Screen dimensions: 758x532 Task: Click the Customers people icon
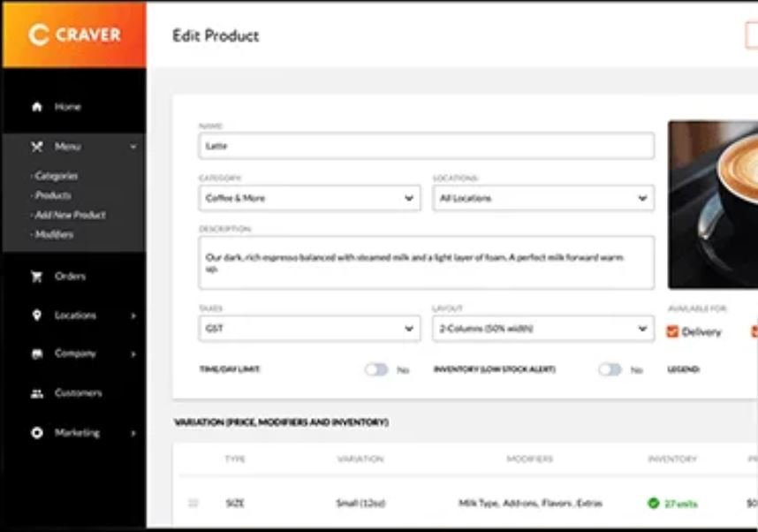click(36, 392)
